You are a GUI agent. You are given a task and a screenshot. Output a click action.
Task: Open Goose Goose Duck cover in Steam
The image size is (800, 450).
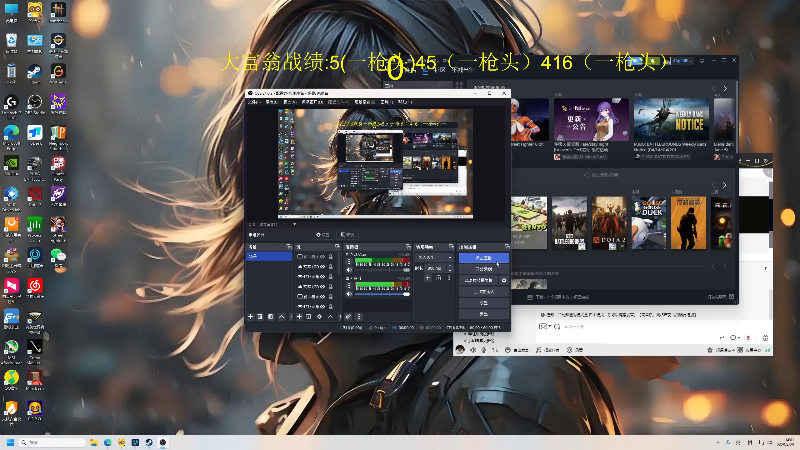pyautogui.click(x=649, y=223)
